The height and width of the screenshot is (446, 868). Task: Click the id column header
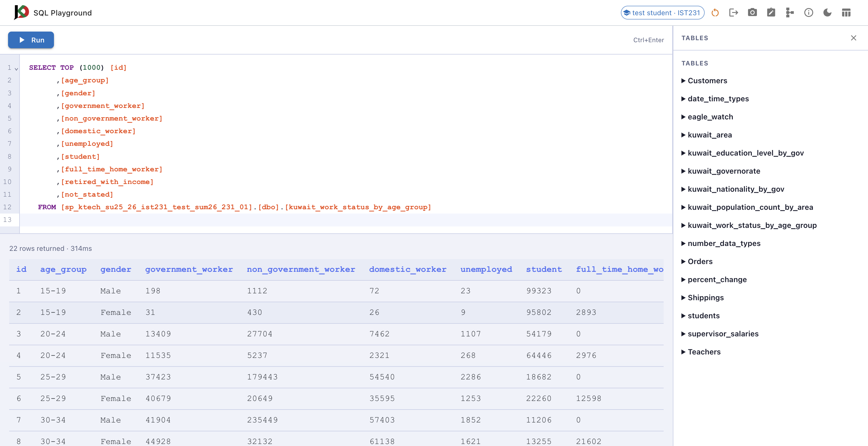21,269
